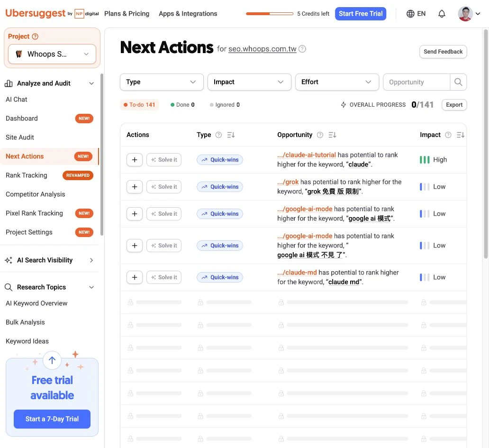This screenshot has height=448, width=489.
Task: Open account menu chevron beside avatar
Action: point(478,14)
